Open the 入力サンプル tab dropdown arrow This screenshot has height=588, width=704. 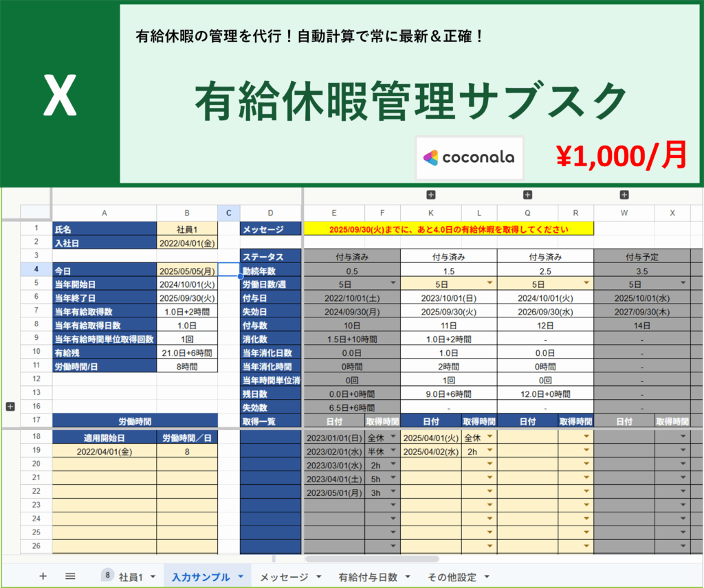tap(241, 577)
